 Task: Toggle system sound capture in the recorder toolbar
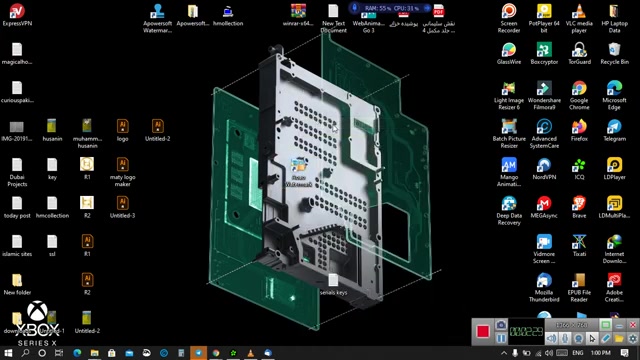551,338
